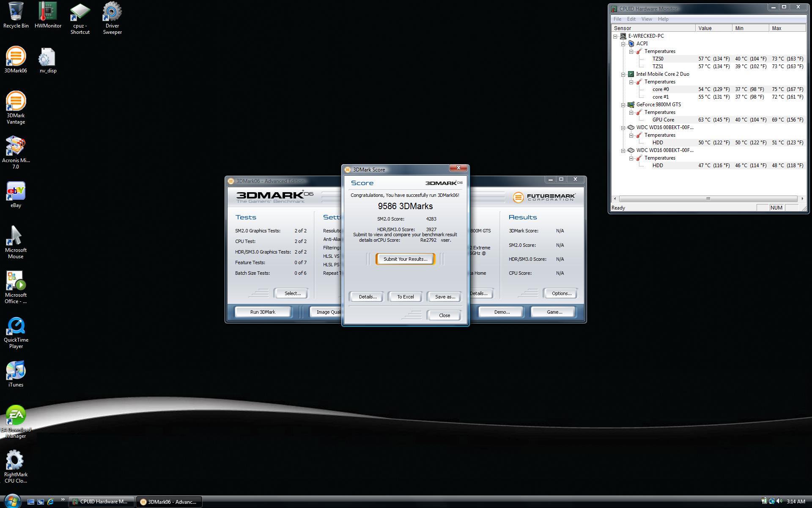Open the Windows Start orb

pyautogui.click(x=12, y=501)
